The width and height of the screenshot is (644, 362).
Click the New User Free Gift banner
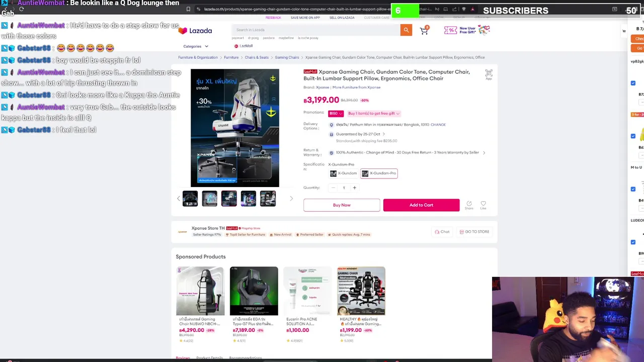click(466, 31)
